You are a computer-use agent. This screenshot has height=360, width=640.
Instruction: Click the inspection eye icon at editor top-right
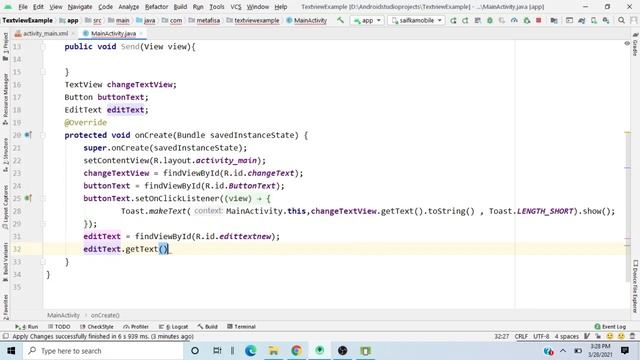pyautogui.click(x=627, y=43)
